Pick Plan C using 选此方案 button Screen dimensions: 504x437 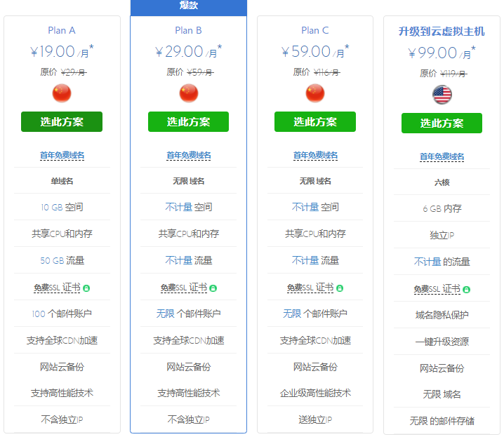point(315,121)
